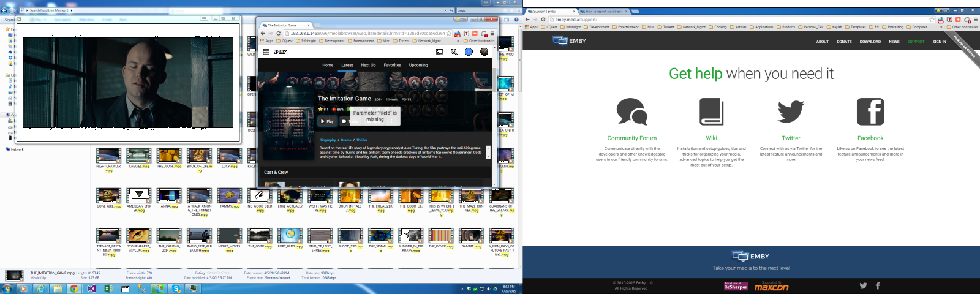Click SIGN IN on Emby site

click(939, 42)
